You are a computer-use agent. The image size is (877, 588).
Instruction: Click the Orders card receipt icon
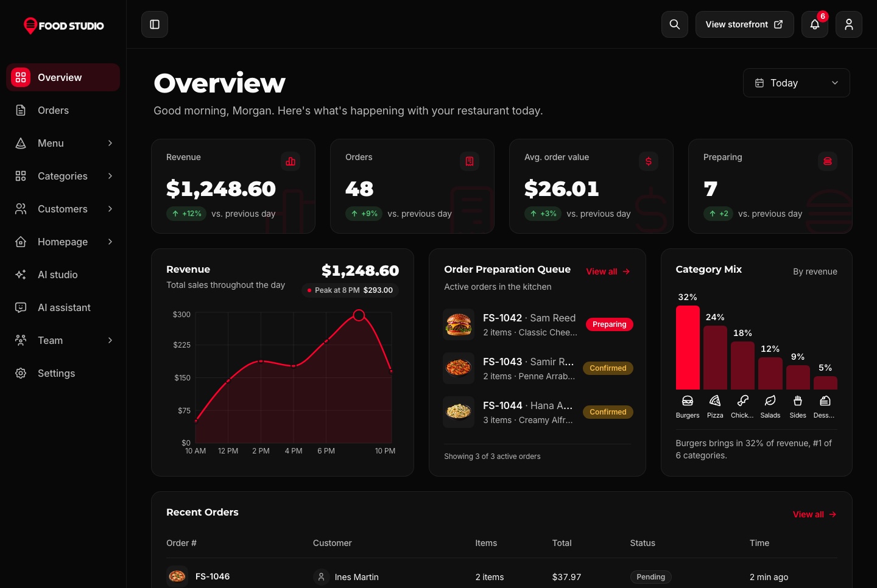coord(470,161)
